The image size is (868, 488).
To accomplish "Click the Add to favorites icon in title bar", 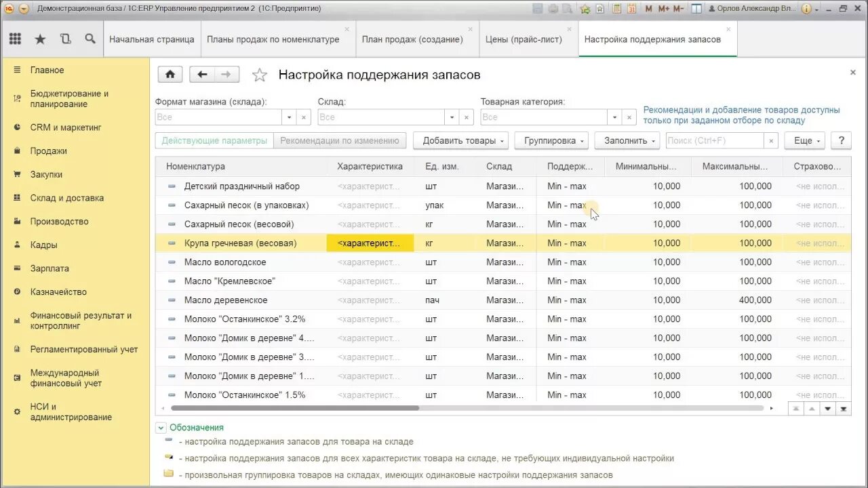I will click(x=585, y=9).
